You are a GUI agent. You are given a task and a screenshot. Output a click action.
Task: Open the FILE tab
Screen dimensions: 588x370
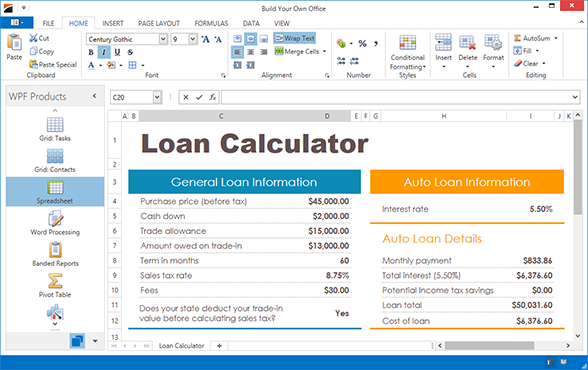tap(48, 23)
